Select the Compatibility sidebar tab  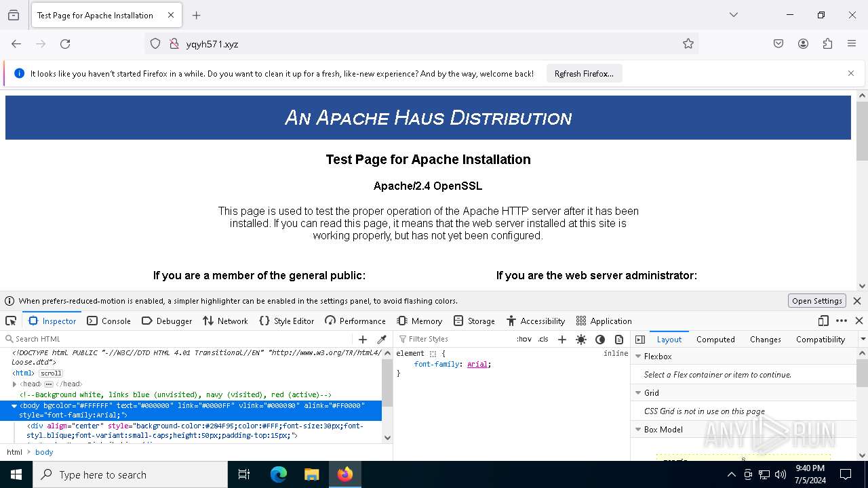(x=821, y=339)
